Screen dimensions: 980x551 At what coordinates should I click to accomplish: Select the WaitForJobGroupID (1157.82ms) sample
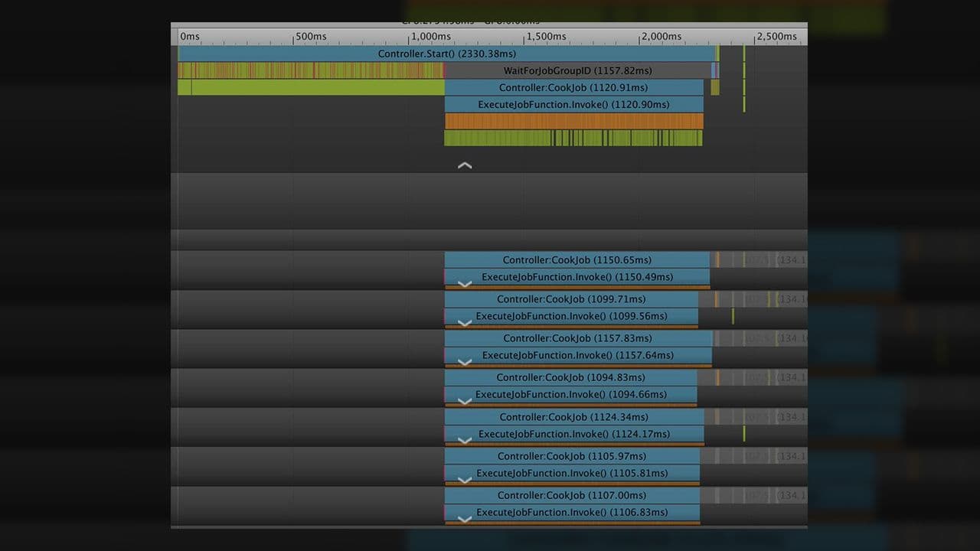coord(577,70)
